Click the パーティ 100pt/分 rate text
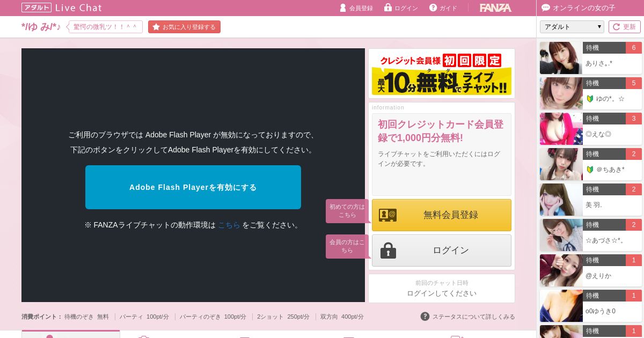Viewport: 644px width, 338px height. click(x=144, y=317)
